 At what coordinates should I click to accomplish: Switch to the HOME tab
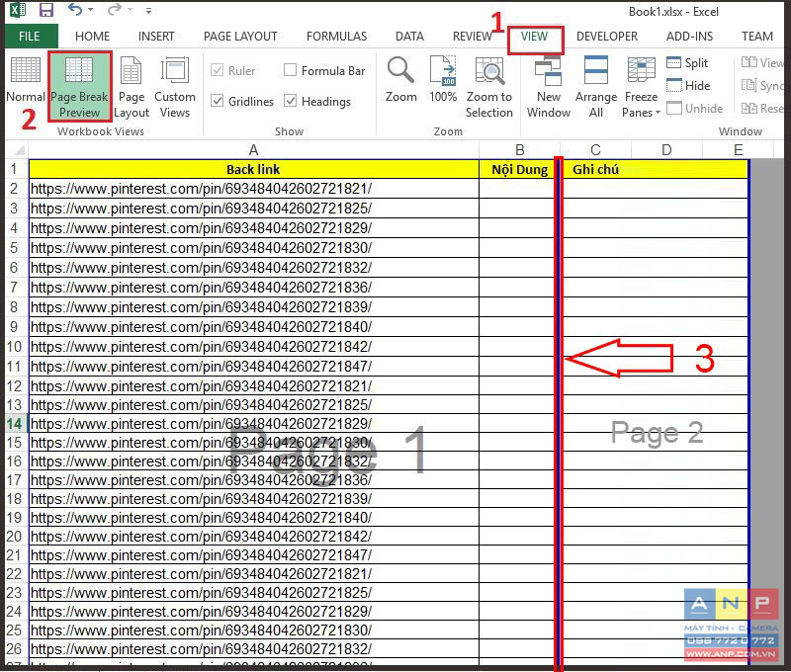tap(92, 37)
